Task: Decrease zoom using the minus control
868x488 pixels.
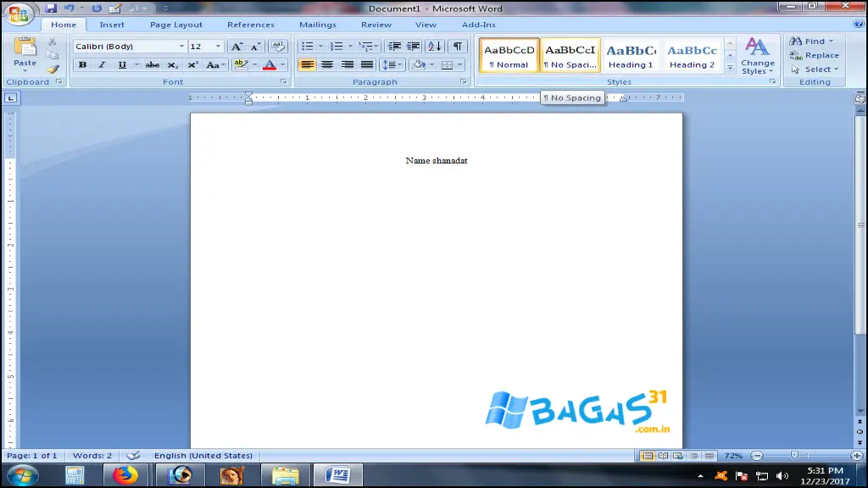Action: (x=757, y=455)
